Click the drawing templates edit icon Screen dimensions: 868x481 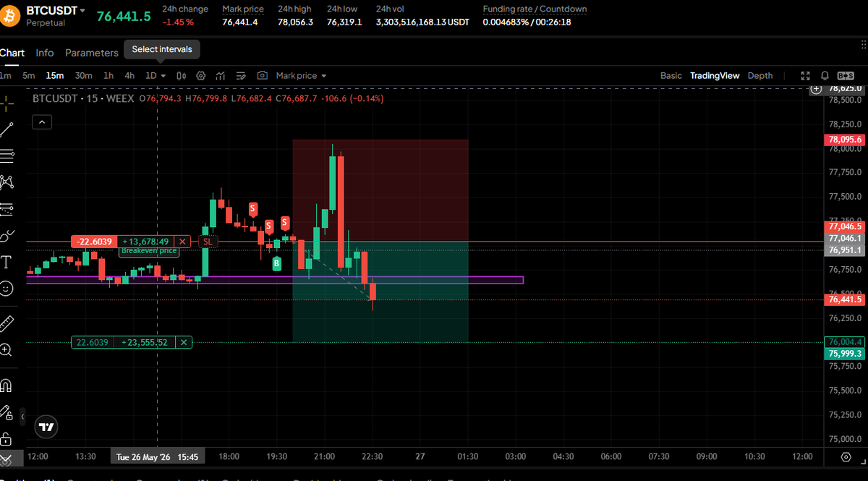click(x=242, y=75)
